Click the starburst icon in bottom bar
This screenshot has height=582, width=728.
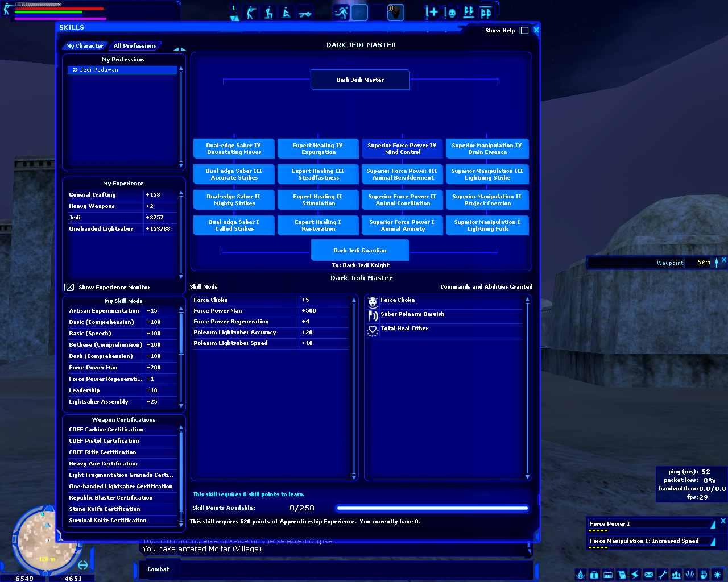pyautogui.click(x=717, y=575)
